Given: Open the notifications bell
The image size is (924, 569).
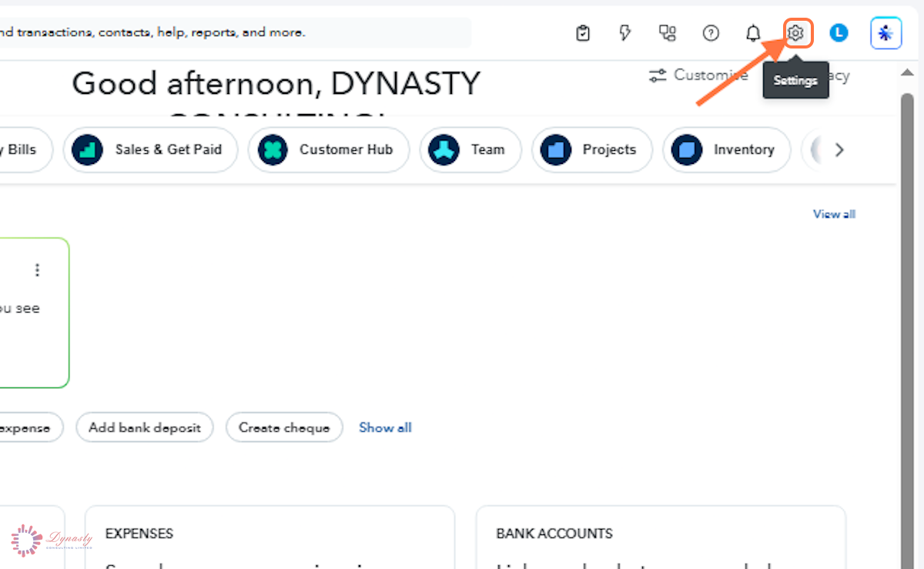Looking at the screenshot, I should pos(753,33).
